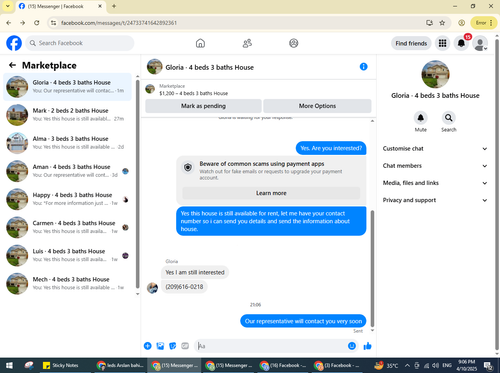Open Carmen 4 beds 3 baths conversation
This screenshot has width=500, height=373.
(x=67, y=227)
